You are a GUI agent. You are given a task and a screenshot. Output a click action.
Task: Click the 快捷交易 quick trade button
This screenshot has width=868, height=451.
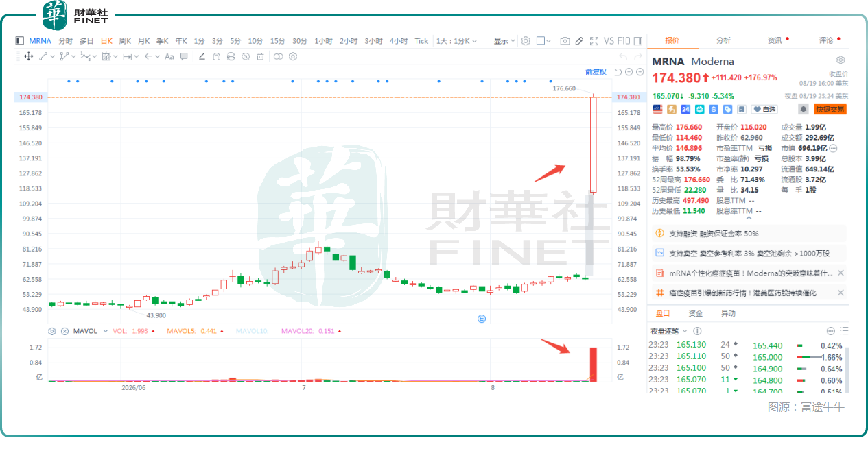[830, 109]
